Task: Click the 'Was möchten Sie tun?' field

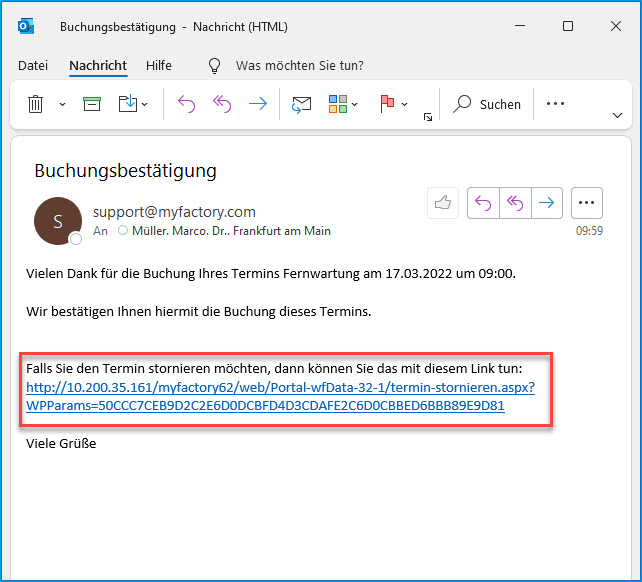Action: click(x=300, y=66)
